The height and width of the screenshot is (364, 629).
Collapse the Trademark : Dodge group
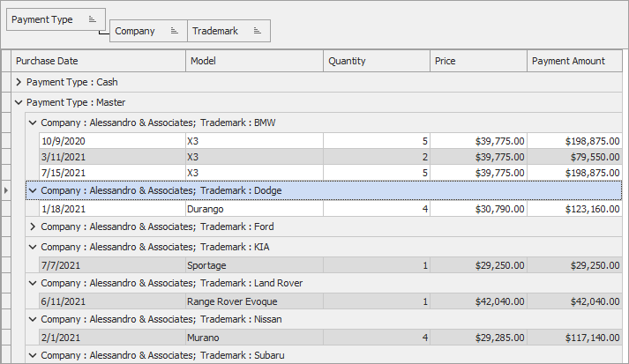click(x=34, y=189)
